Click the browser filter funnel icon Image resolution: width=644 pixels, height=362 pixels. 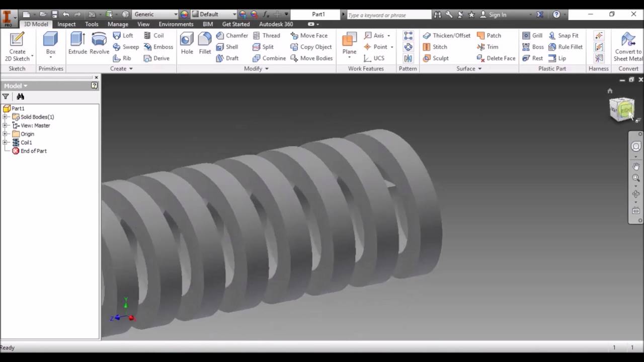click(6, 97)
